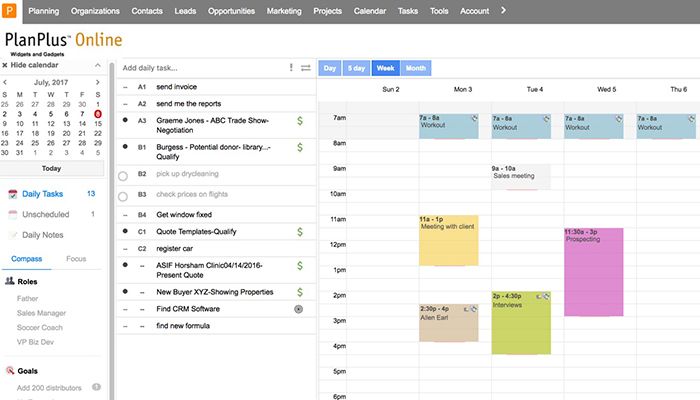This screenshot has height=400, width=700.
Task: Click the PlanPlus logo icon in navbar
Action: (x=11, y=11)
